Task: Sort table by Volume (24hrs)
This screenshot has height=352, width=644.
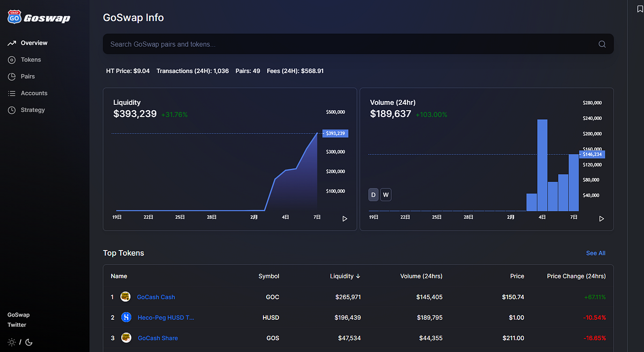Action: tap(421, 276)
